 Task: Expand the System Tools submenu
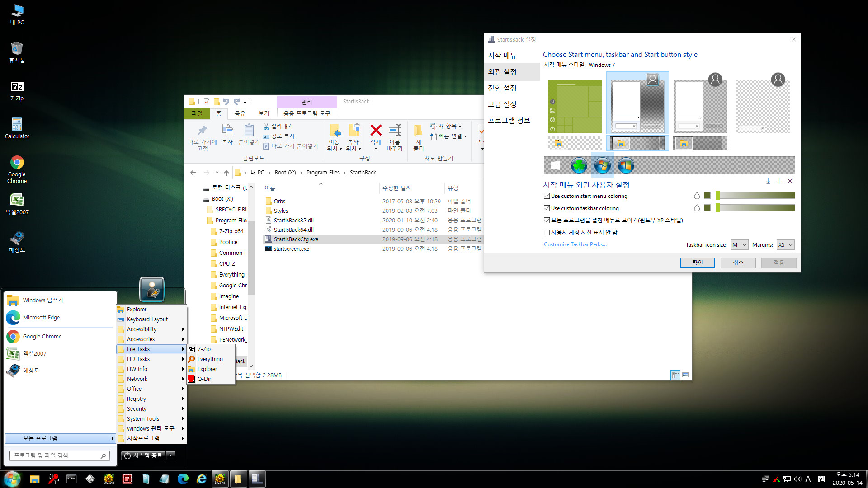(152, 419)
